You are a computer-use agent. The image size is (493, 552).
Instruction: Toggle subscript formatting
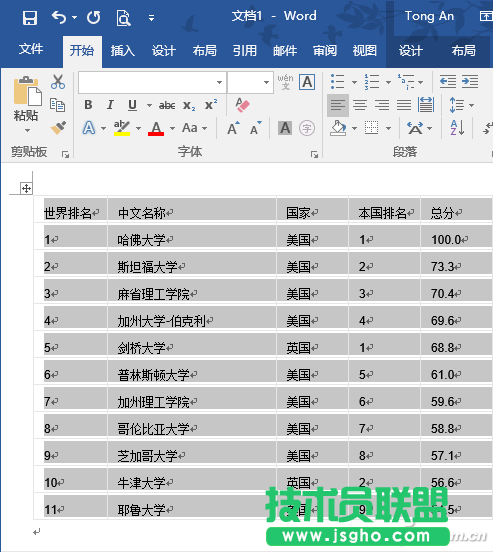click(189, 106)
